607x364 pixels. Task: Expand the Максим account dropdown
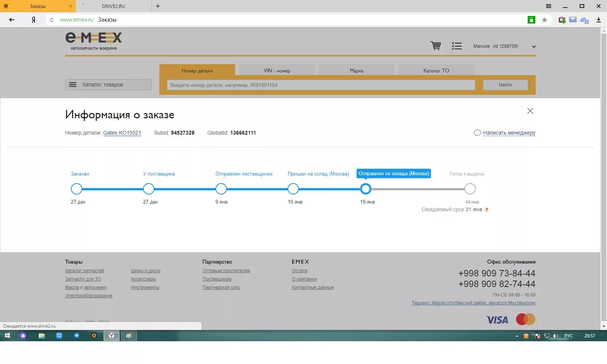pyautogui.click(x=534, y=47)
